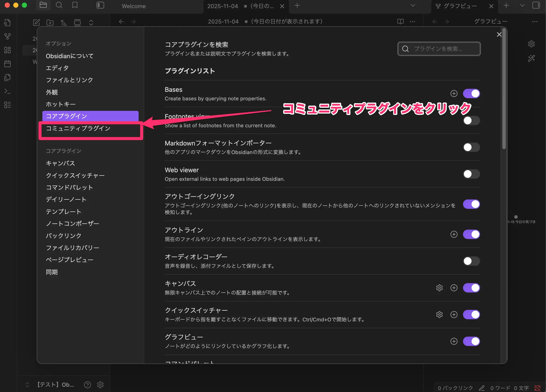Image resolution: width=546 pixels, height=392 pixels.
Task: Open today's daily note calendar icon
Action: [x=7, y=64]
